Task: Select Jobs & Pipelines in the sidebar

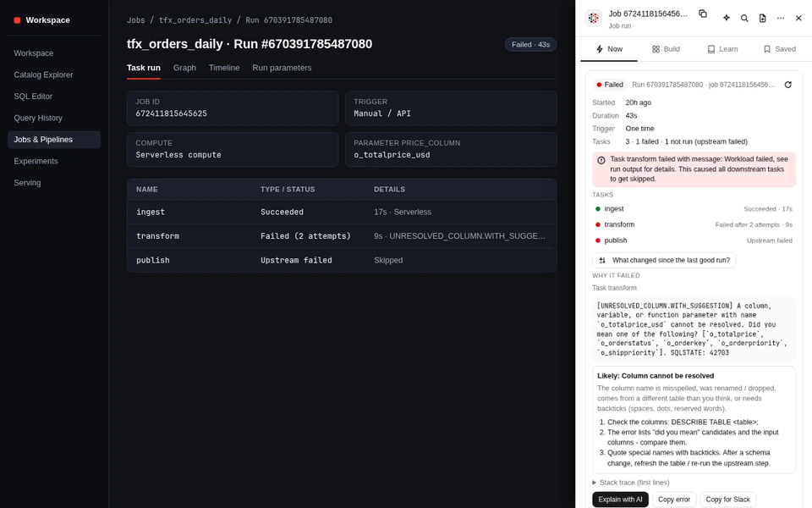Action: pos(54,140)
